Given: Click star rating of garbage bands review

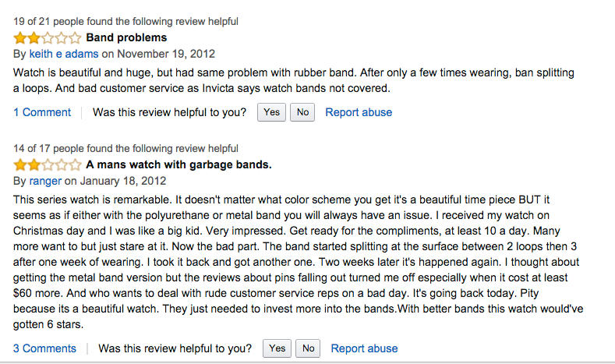Looking at the screenshot, I should click(x=47, y=164).
